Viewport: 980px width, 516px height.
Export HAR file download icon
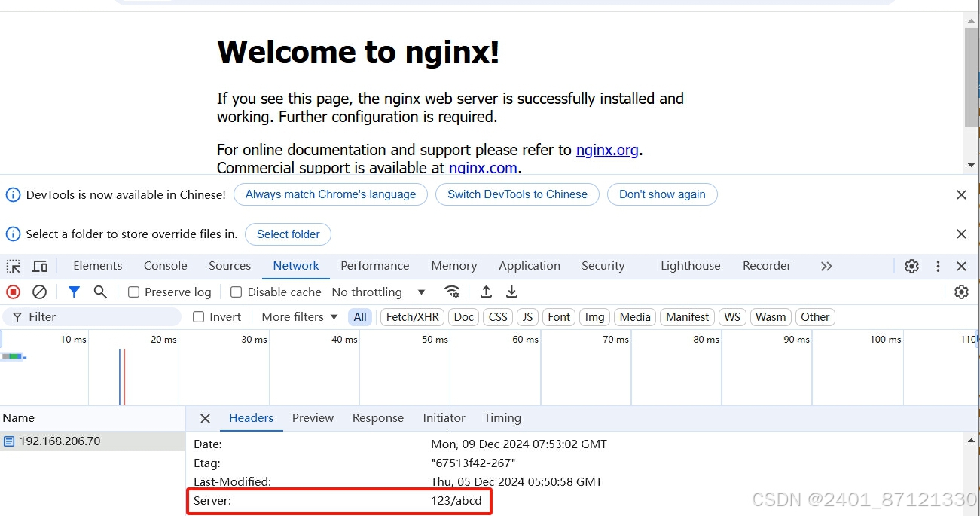511,292
